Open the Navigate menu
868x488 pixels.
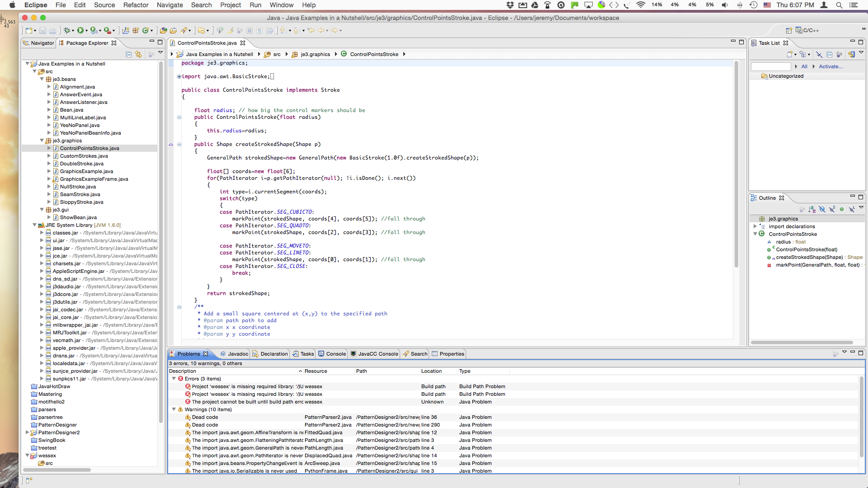[x=170, y=5]
